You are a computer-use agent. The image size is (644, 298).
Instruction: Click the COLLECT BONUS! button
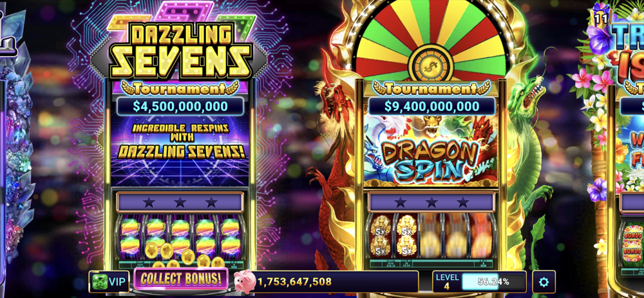[181, 279]
